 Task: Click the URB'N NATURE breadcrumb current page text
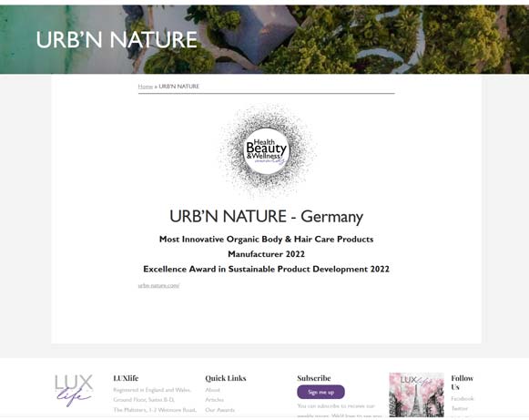tap(178, 87)
